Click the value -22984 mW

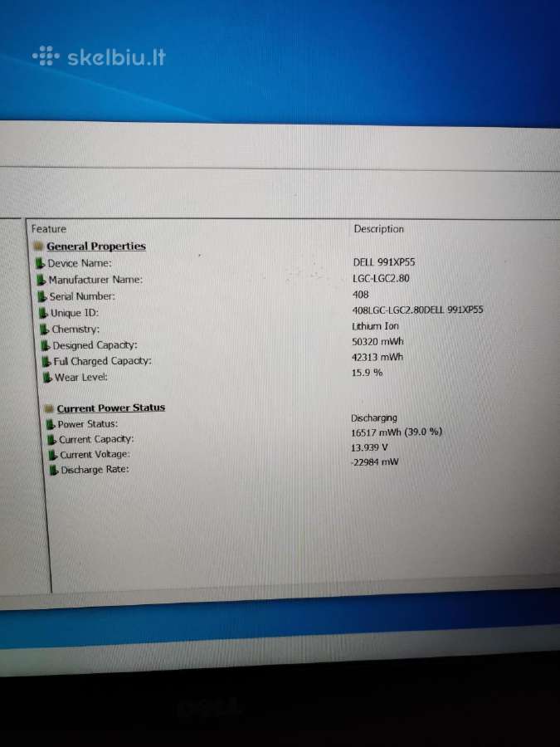(375, 462)
